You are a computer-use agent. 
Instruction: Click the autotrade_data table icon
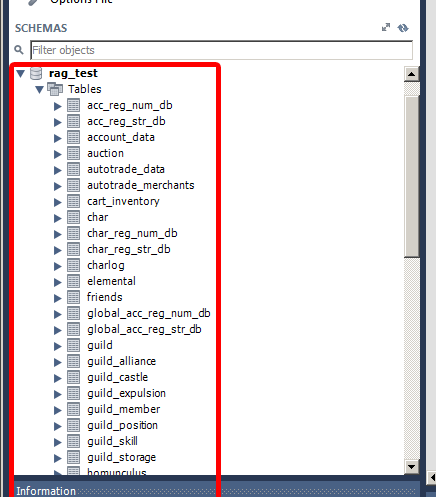[73, 169]
